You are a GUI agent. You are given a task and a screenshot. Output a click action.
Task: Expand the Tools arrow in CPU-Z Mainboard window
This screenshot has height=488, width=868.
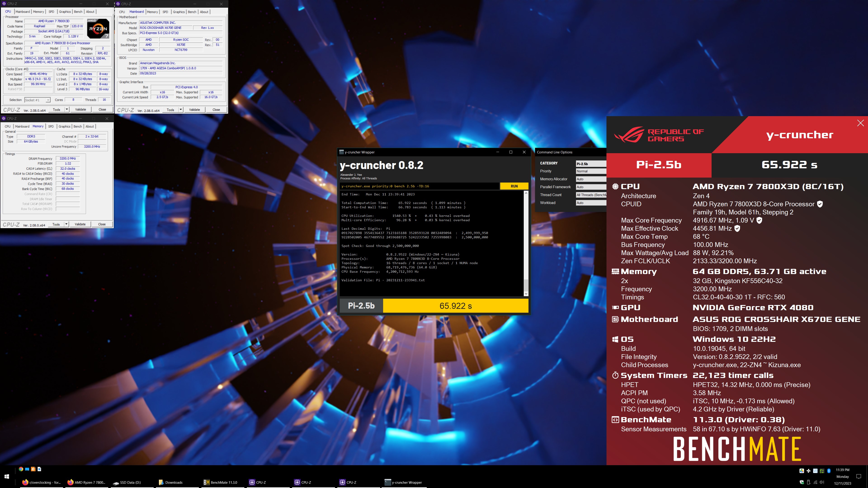coord(181,109)
